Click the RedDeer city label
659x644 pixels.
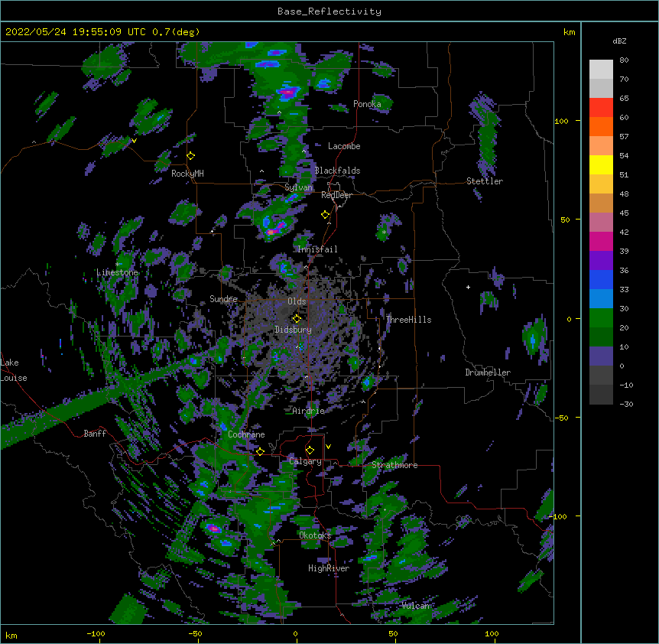click(x=336, y=195)
